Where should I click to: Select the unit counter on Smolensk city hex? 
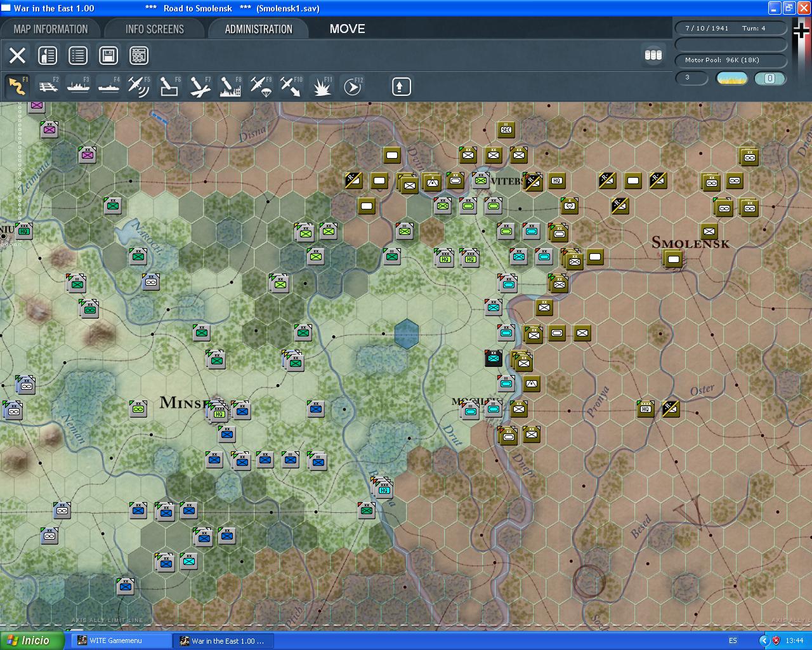coord(673,259)
